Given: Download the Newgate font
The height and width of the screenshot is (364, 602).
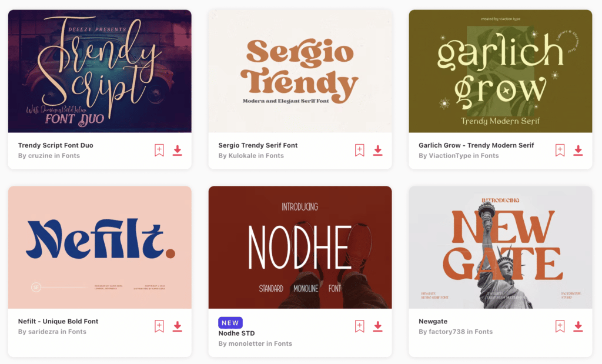Looking at the screenshot, I should coord(578,326).
